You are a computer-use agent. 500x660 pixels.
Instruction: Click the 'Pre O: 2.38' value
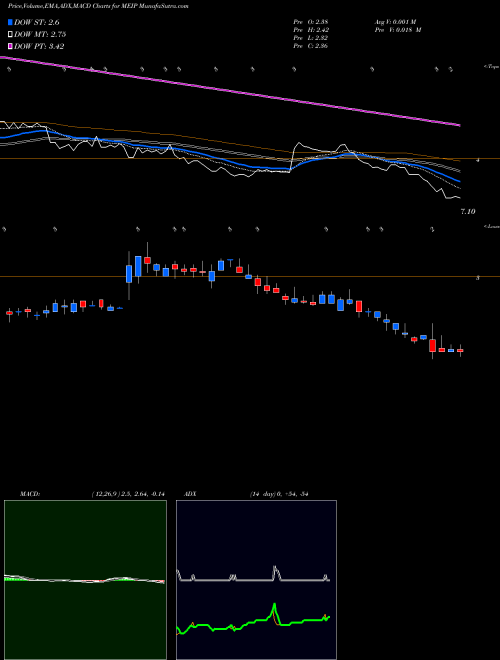(311, 22)
